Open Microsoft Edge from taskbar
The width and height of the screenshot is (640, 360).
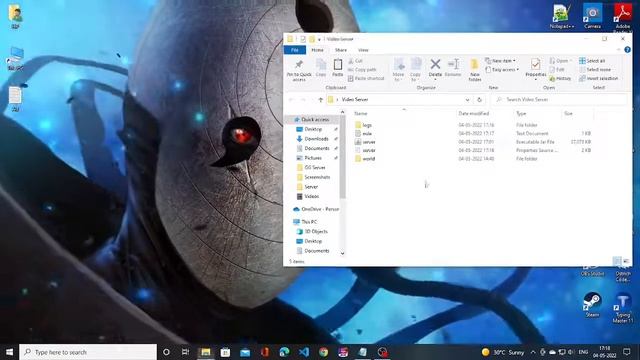(284, 352)
